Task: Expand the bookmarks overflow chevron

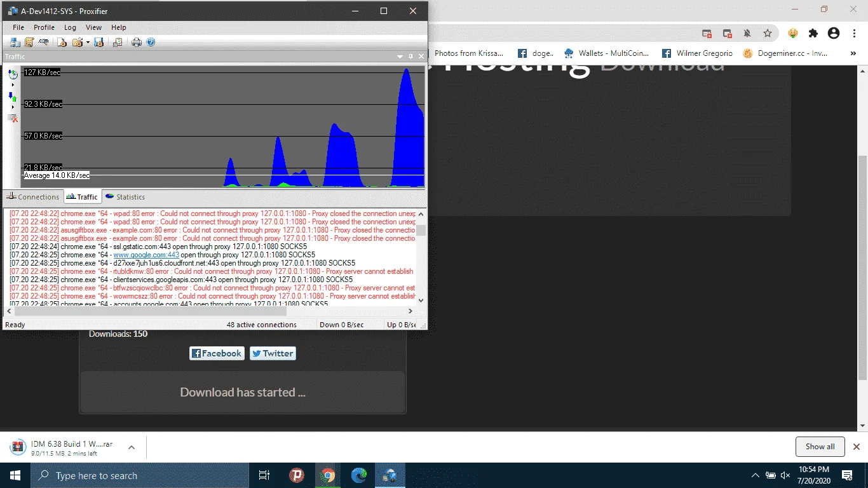Action: [x=853, y=53]
